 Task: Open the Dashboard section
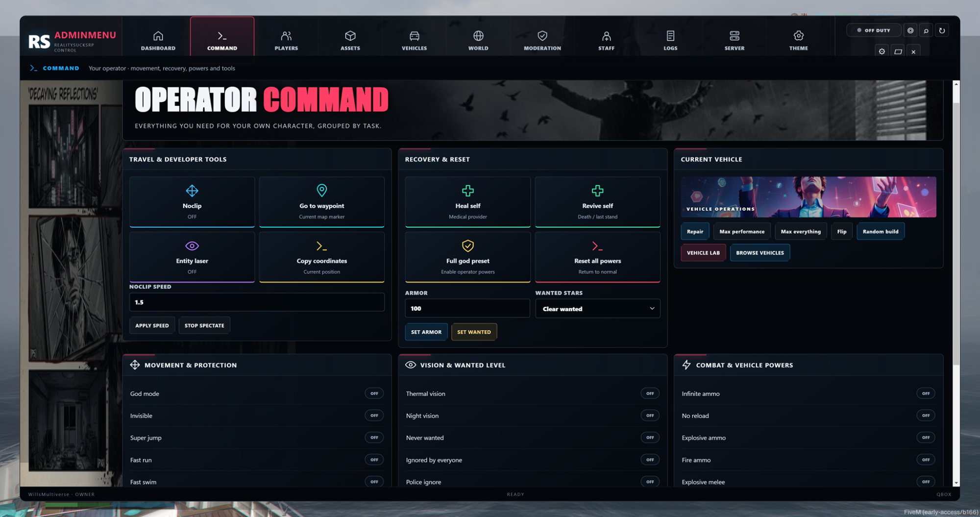[x=158, y=41]
